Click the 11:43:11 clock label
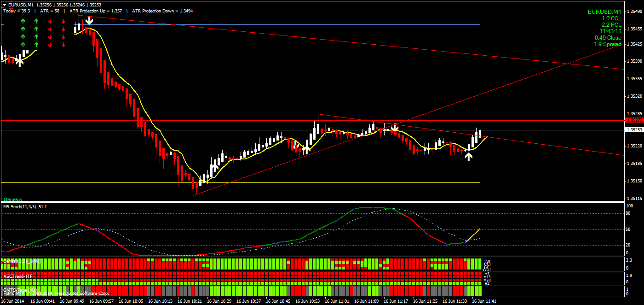644x305 pixels. pyautogui.click(x=610, y=31)
